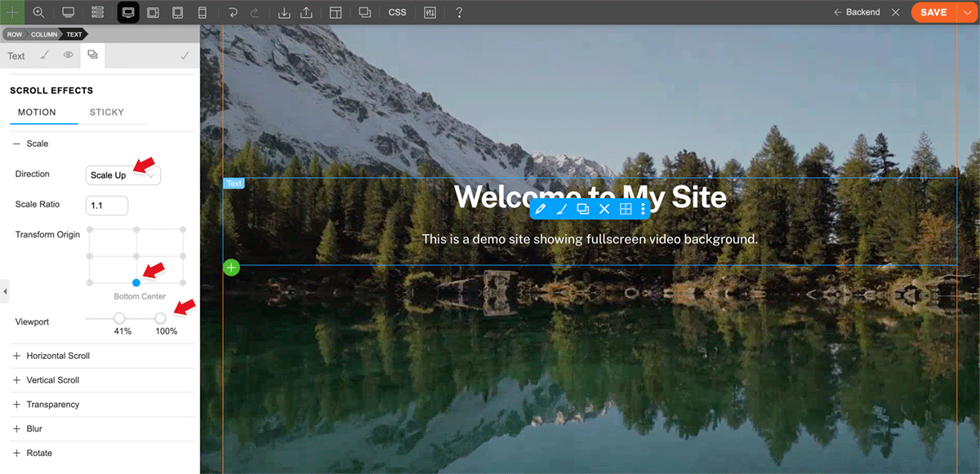Click the pencil edit icon on text module

point(541,210)
